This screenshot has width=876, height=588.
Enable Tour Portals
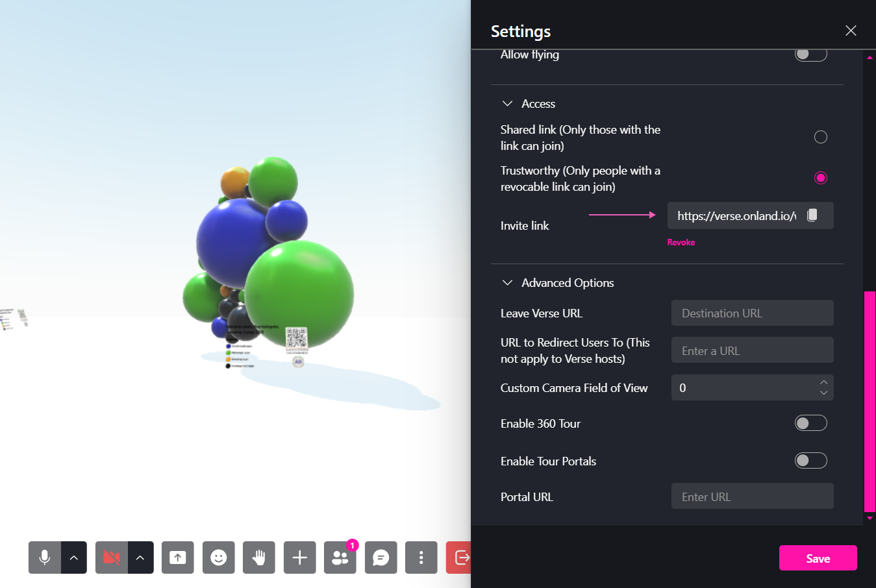pos(810,460)
